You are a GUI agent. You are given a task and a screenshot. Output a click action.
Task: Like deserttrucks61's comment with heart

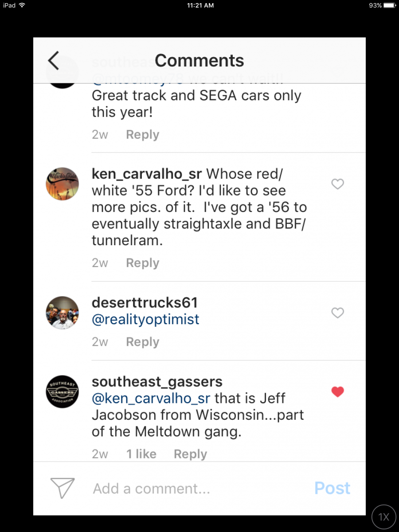(x=338, y=313)
